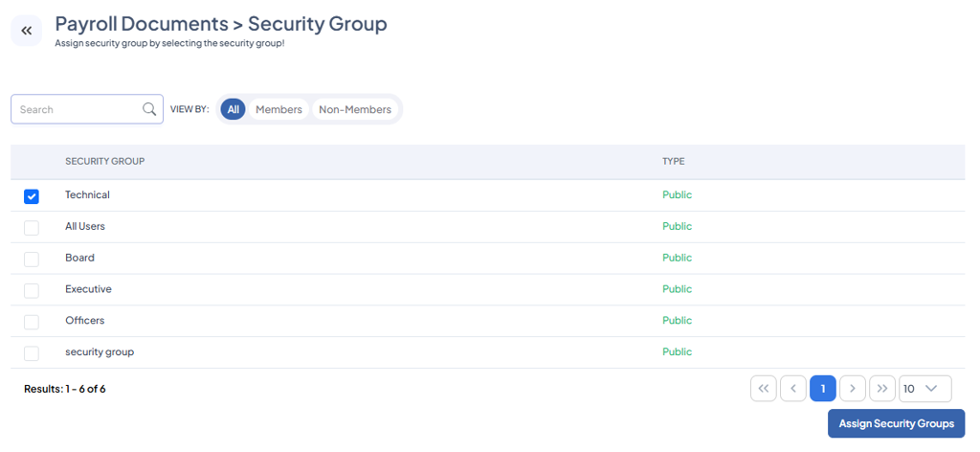The width and height of the screenshot is (980, 452).
Task: Check the All Users group checkbox
Action: (x=32, y=228)
